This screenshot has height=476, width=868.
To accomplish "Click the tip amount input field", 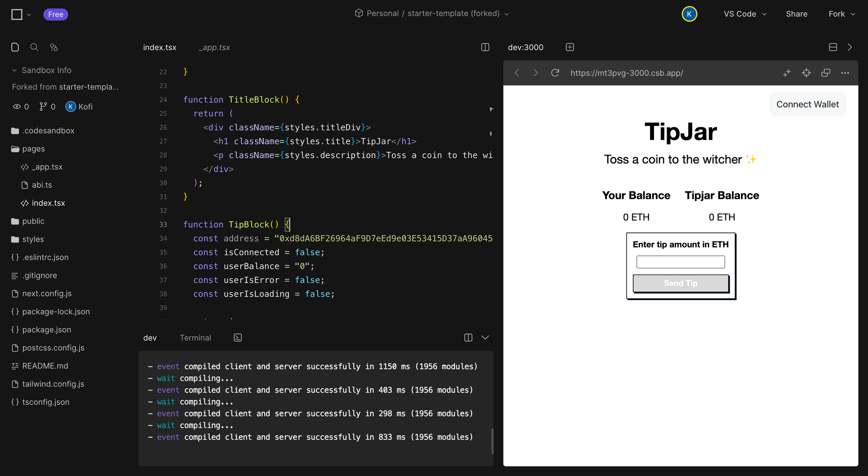I will tap(681, 262).
